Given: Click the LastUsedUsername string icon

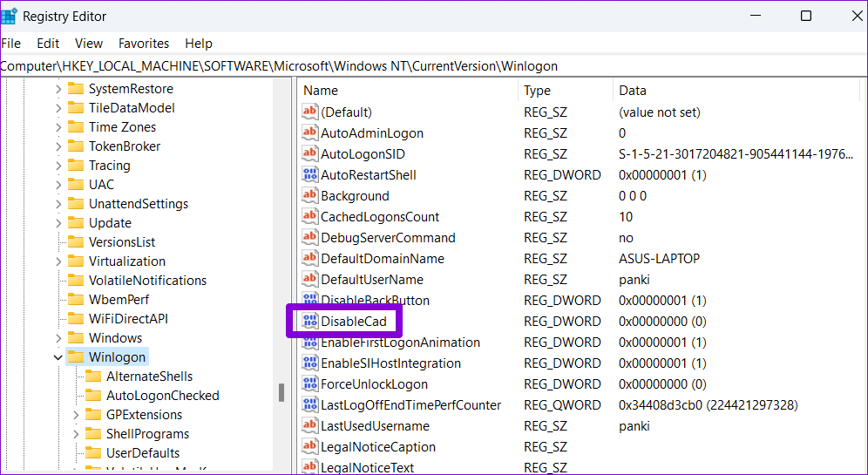Looking at the screenshot, I should [x=310, y=425].
